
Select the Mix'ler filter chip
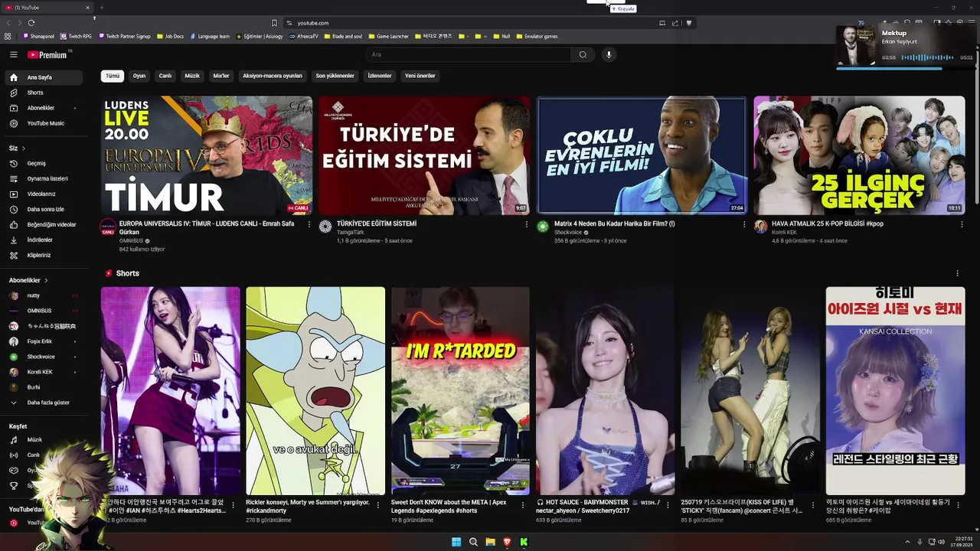tap(221, 76)
